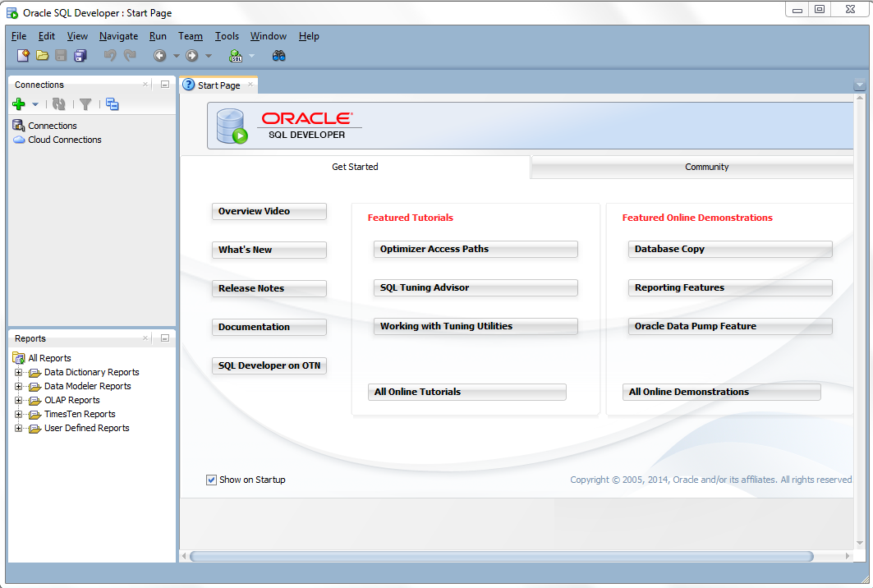The width and height of the screenshot is (873, 588).
Task: Click the Undo toolbar icon
Action: [111, 55]
